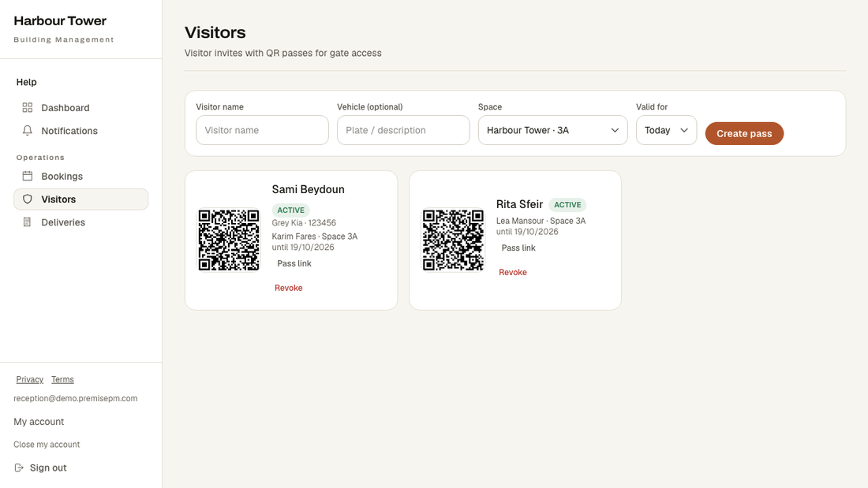
Task: Expand the Space dropdown showing Harbour Tower · 3A
Action: 552,130
